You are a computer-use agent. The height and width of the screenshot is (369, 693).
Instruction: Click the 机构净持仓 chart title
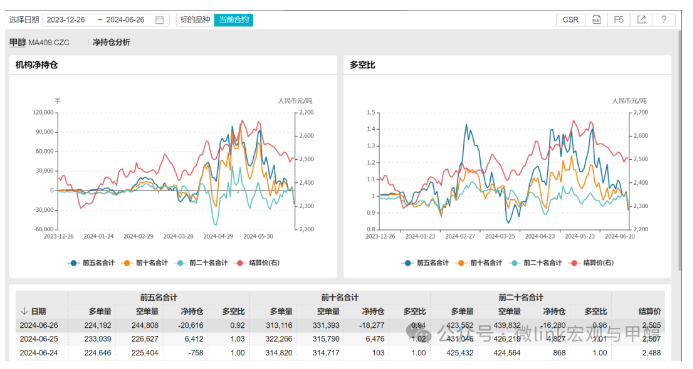pos(37,65)
